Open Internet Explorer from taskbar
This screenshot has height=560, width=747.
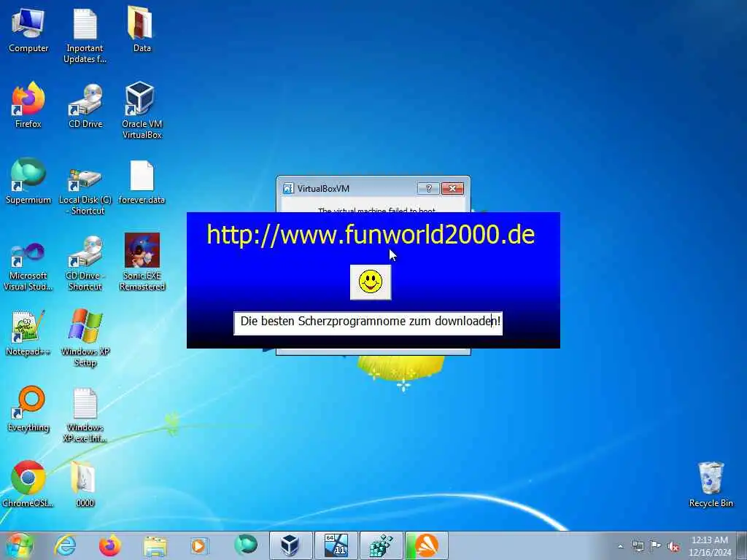(x=65, y=545)
